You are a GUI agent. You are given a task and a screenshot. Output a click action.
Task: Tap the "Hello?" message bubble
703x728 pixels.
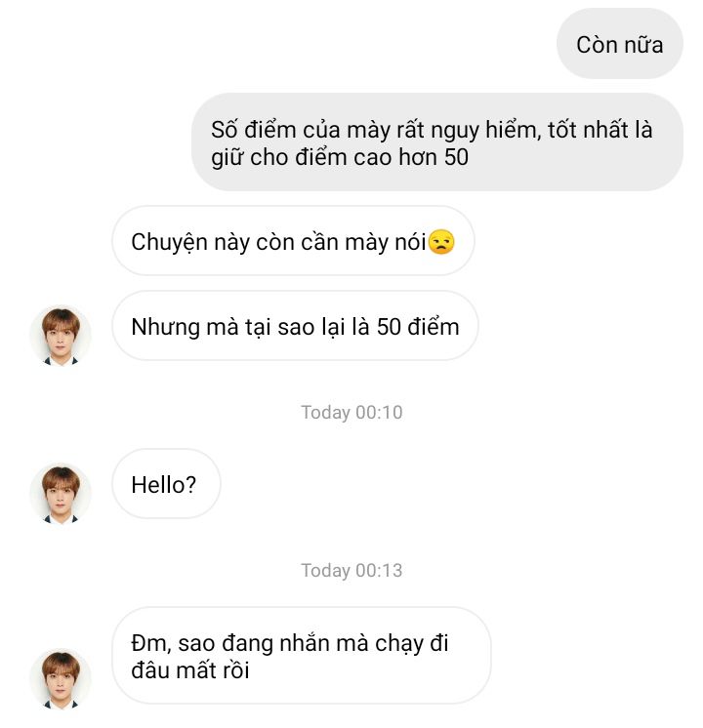click(x=166, y=483)
